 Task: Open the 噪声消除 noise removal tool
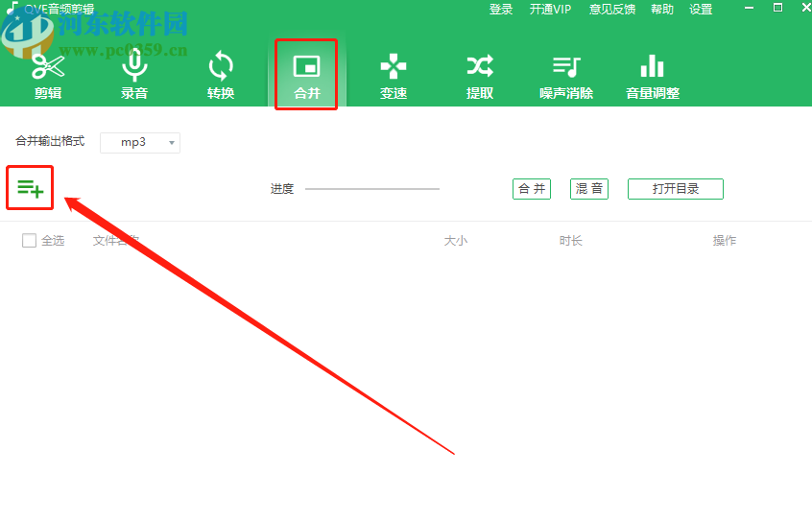(x=566, y=76)
